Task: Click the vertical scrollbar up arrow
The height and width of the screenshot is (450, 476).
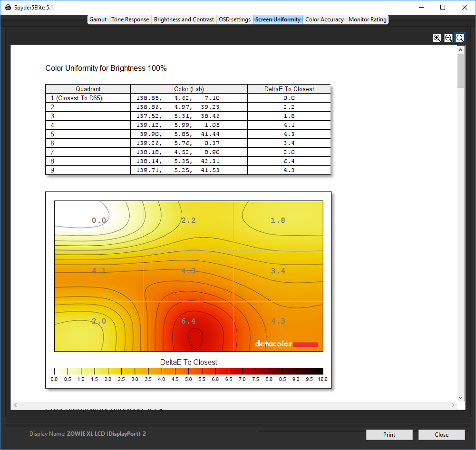Action: tap(461, 49)
